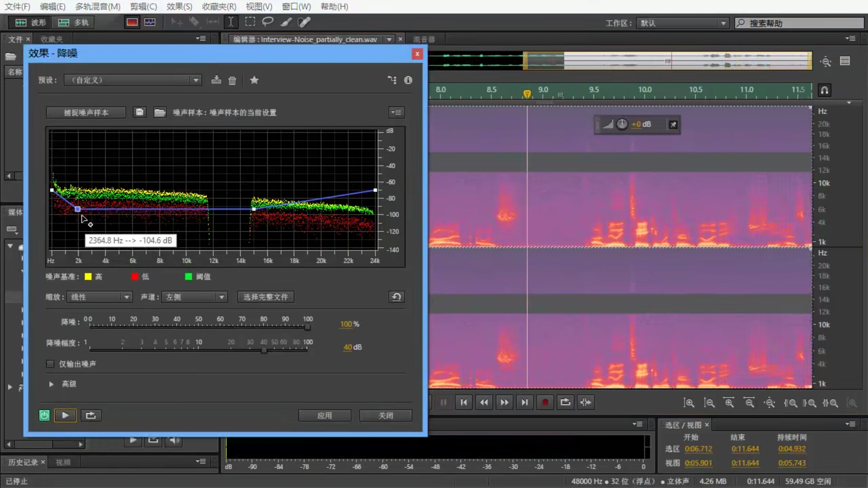Screen dimensions: 868x488
Task: Reset the noise reduction curve
Action: 396,297
